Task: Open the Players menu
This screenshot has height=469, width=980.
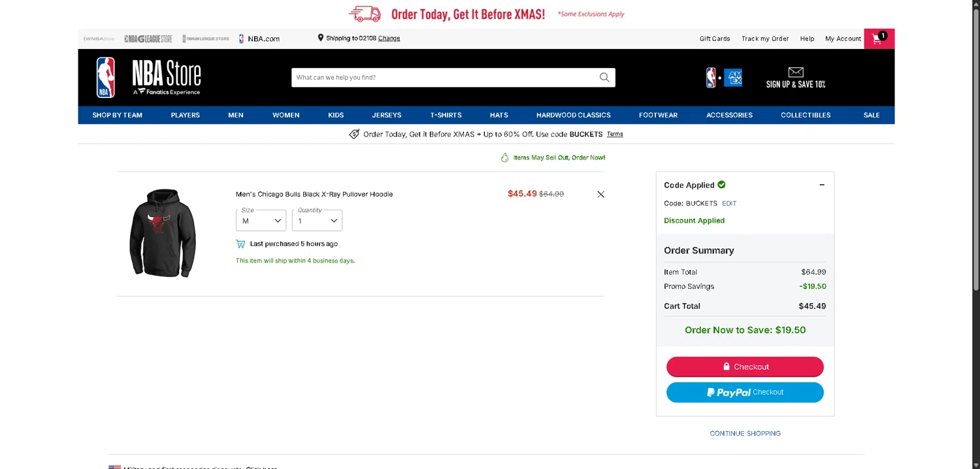Action: (x=186, y=115)
